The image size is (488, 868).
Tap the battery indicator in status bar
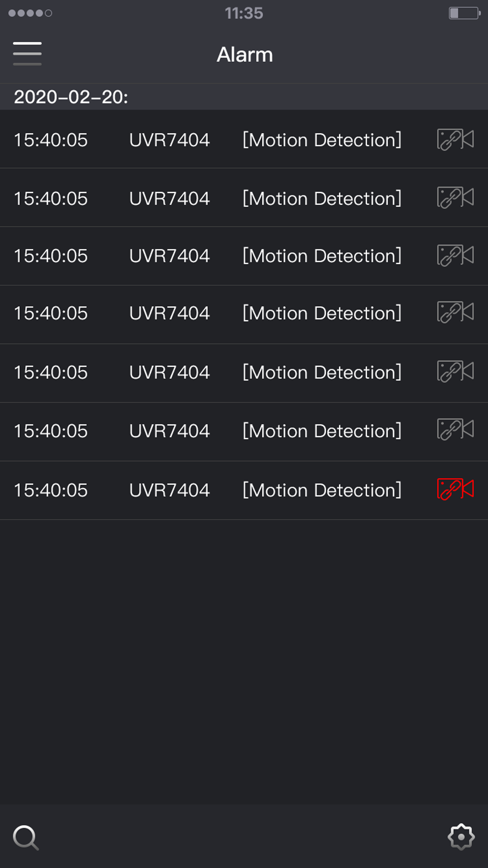coord(464,13)
